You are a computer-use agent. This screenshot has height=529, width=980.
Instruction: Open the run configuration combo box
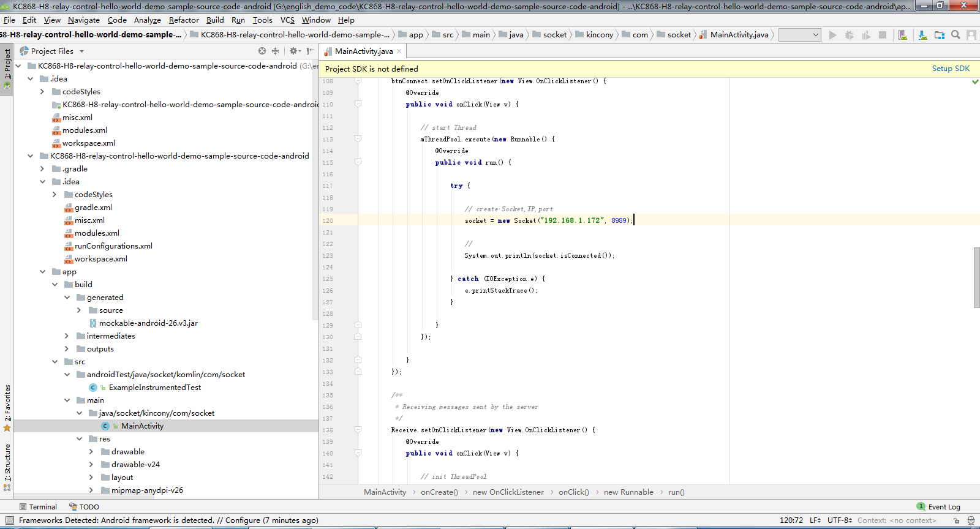pos(799,35)
